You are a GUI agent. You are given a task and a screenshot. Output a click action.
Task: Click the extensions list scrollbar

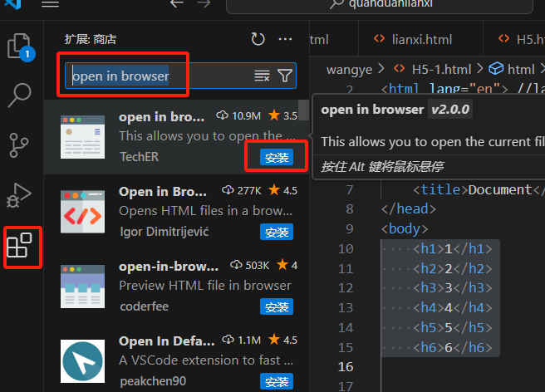tap(304, 110)
